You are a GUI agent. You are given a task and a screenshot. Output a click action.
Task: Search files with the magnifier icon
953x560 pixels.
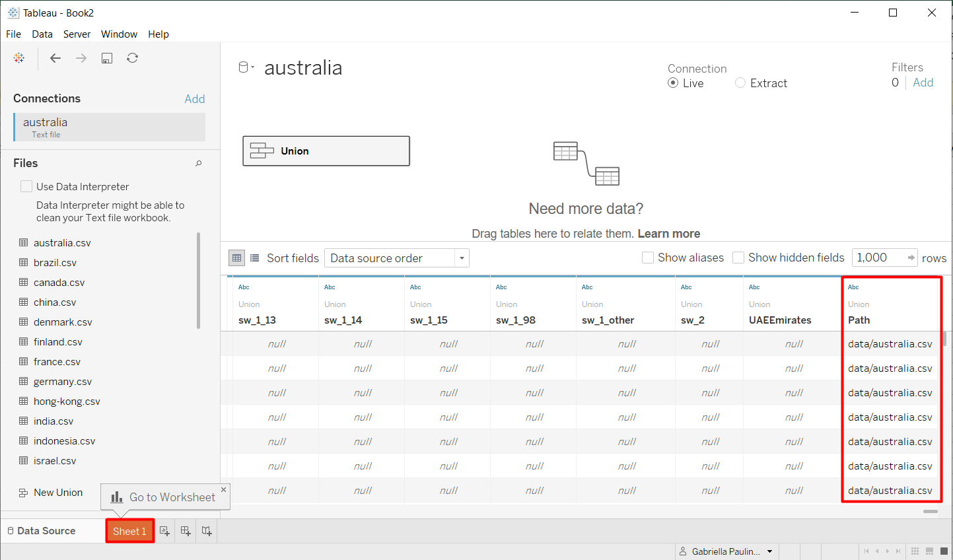[x=198, y=163]
